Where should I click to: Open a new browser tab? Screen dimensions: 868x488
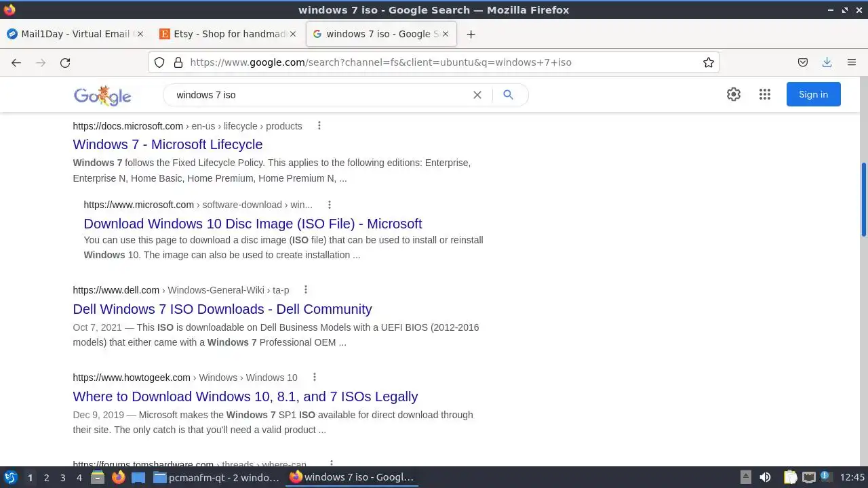click(x=471, y=34)
